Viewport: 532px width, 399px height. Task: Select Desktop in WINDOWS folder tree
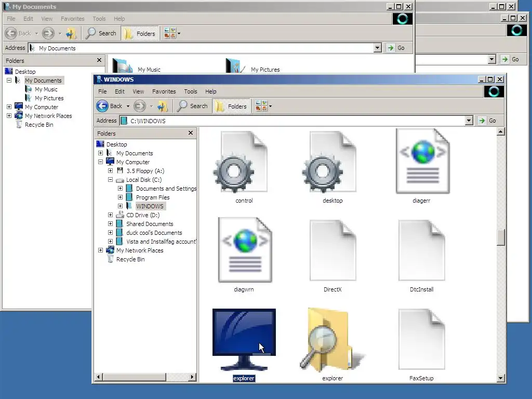(116, 144)
